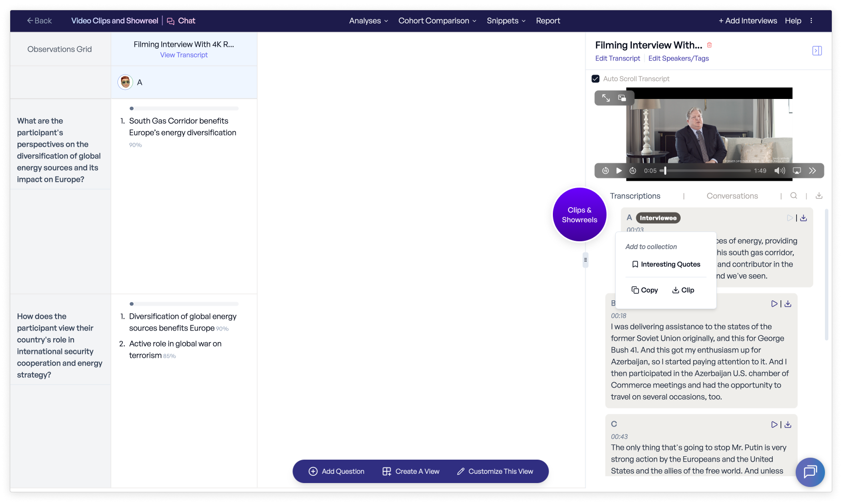Collapse the right transcript panel
The height and width of the screenshot is (504, 842).
pyautogui.click(x=817, y=51)
